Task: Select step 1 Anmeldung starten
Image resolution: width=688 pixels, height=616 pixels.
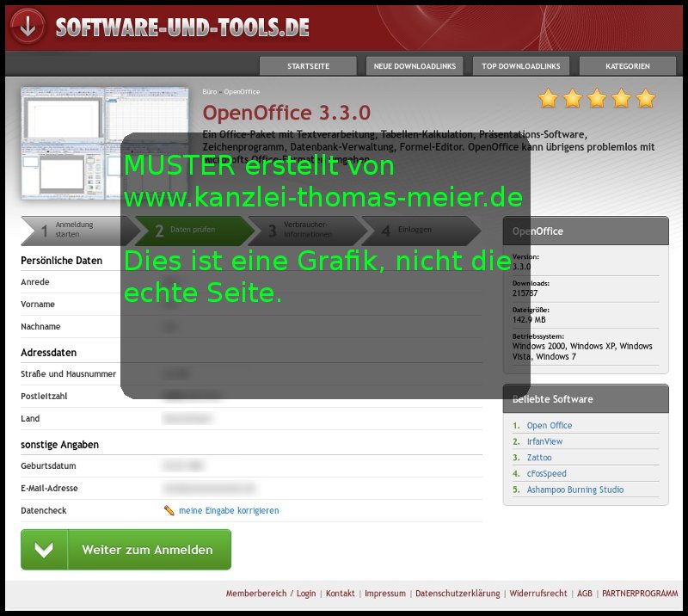Action: coord(73,231)
